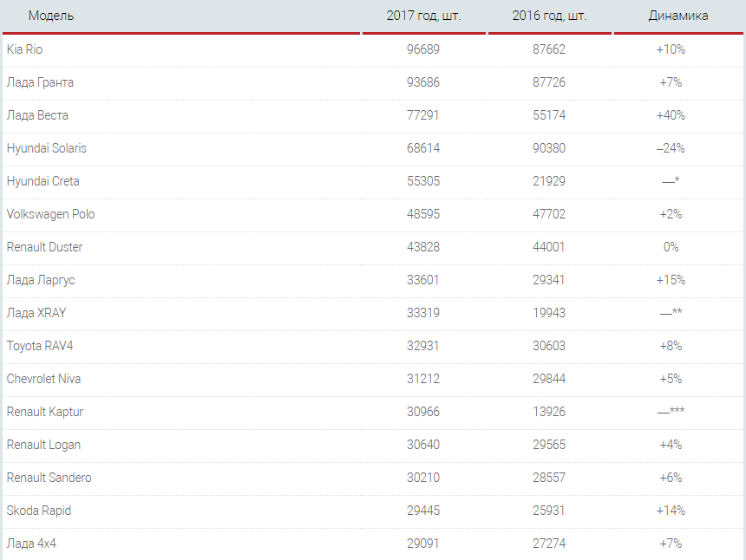This screenshot has height=560, width=746.
Task: Select the Hyundai Solaris model name
Action: tap(47, 148)
